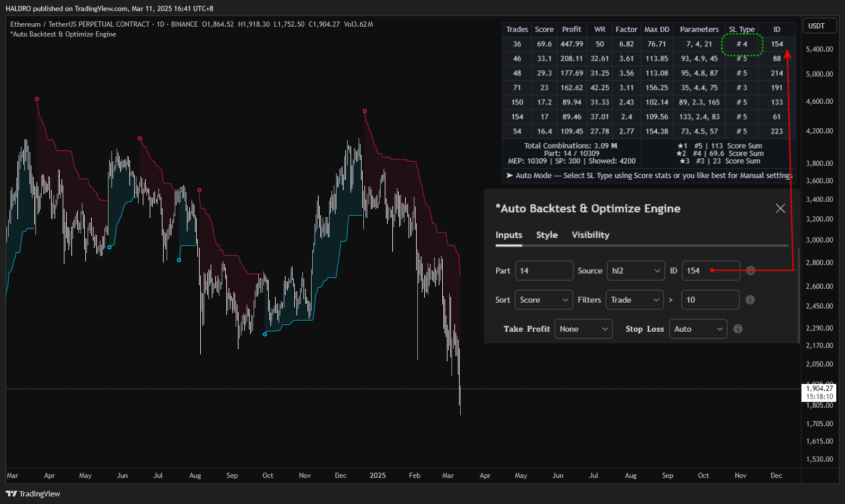Switch to the Inputs tab

(x=509, y=235)
